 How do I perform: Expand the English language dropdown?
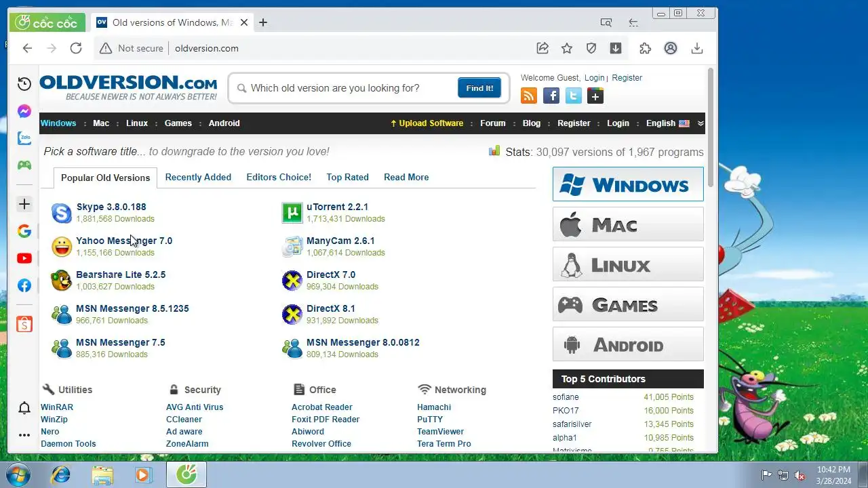668,123
